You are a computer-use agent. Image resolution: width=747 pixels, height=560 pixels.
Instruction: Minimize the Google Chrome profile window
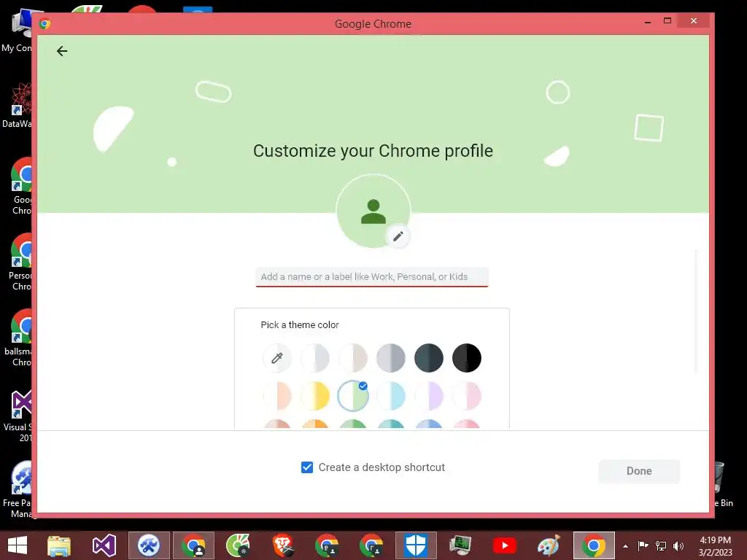tap(648, 22)
